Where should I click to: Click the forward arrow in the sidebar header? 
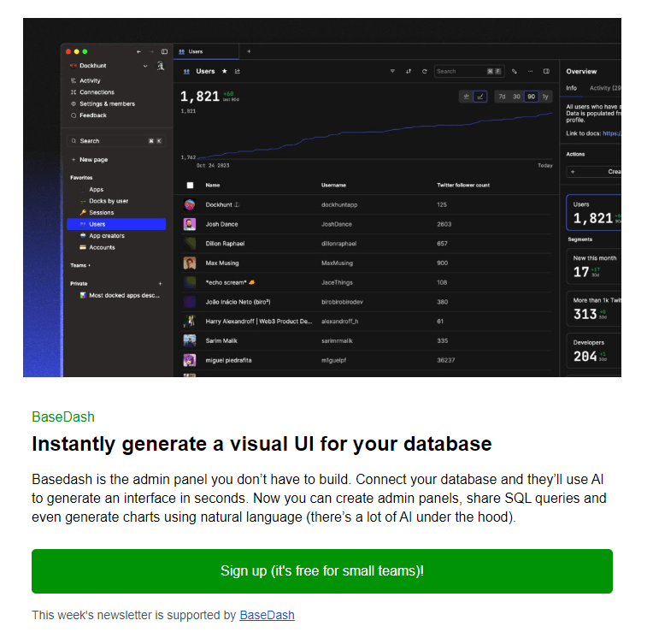click(151, 51)
